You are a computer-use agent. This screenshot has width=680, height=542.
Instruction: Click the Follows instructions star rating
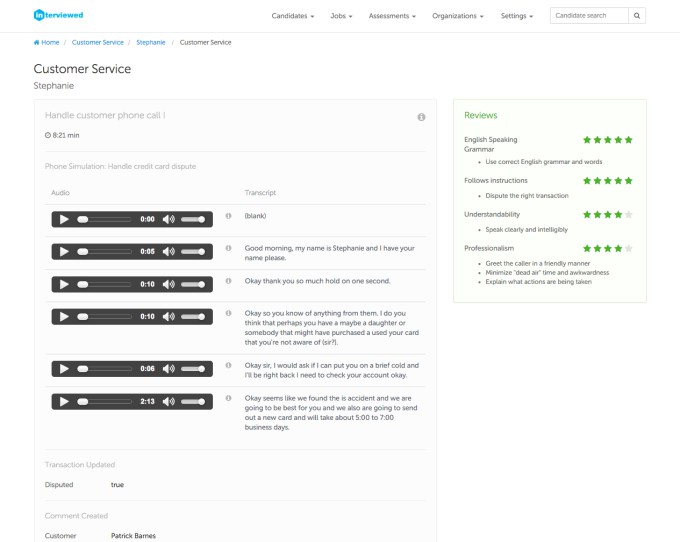pyautogui.click(x=608, y=180)
